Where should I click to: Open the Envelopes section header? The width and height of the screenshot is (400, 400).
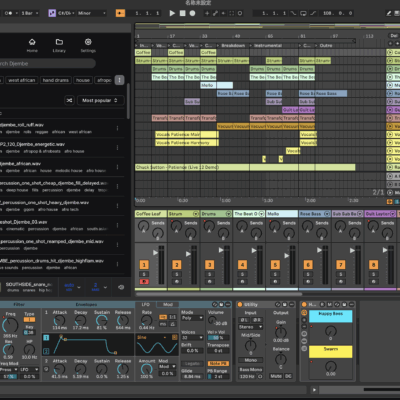pos(86,305)
